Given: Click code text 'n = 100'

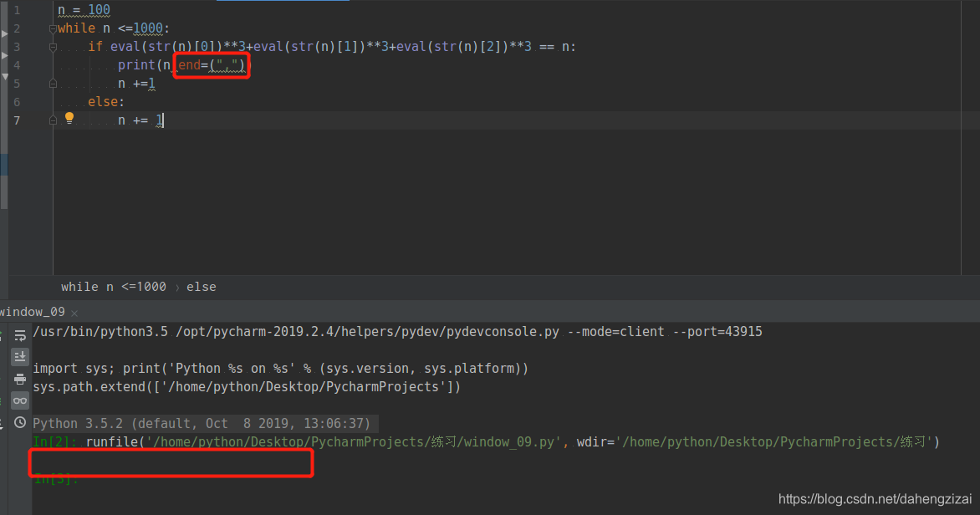Looking at the screenshot, I should pos(84,10).
